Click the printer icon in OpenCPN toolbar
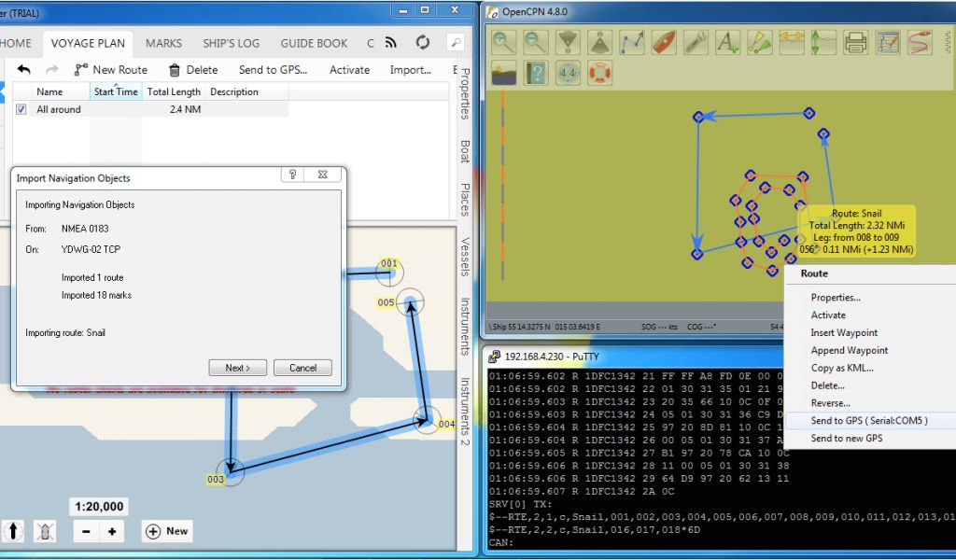Screen dimensions: 956x560 (855, 42)
